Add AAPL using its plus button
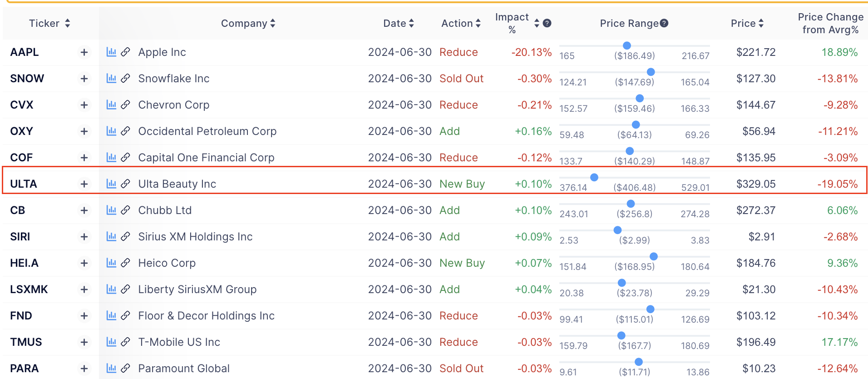Viewport: 868px width, 379px height. [84, 52]
